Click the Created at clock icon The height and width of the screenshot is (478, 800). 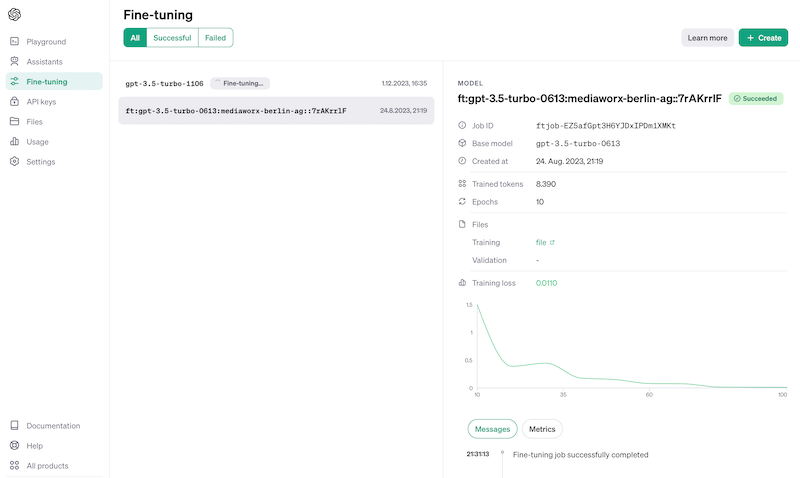point(462,161)
